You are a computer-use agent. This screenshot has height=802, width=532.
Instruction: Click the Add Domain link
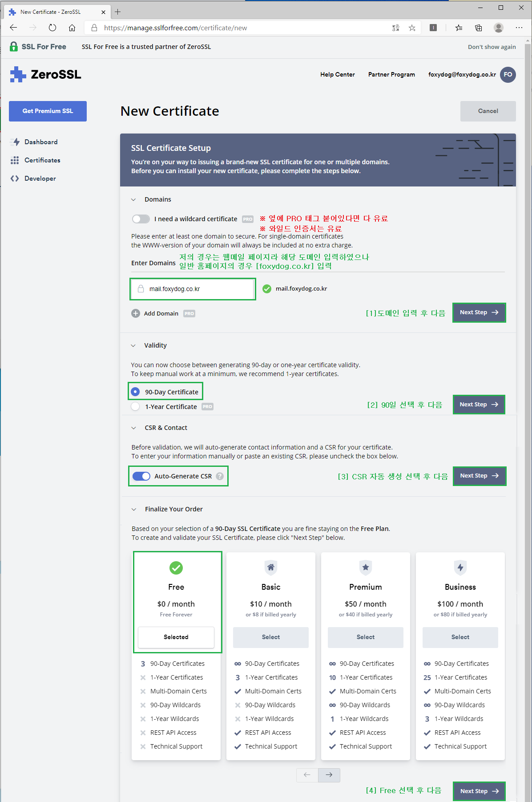pos(161,313)
